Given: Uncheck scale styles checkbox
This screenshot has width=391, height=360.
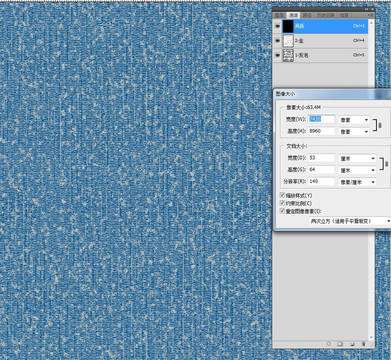Looking at the screenshot, I should [x=282, y=195].
